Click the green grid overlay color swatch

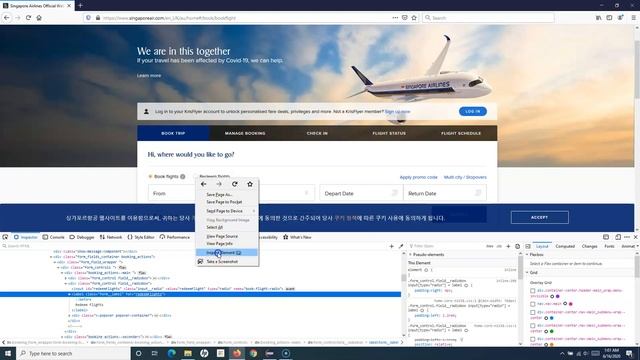coord(551,331)
